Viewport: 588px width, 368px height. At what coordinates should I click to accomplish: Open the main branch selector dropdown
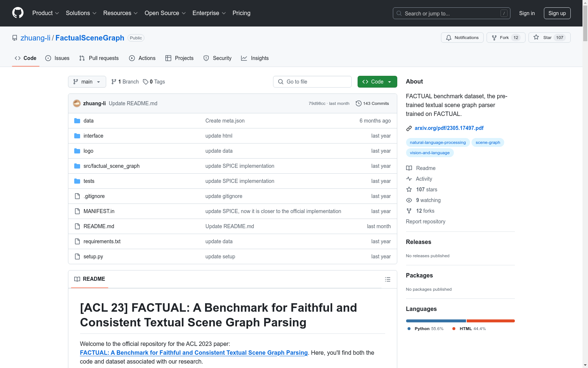[x=87, y=82]
